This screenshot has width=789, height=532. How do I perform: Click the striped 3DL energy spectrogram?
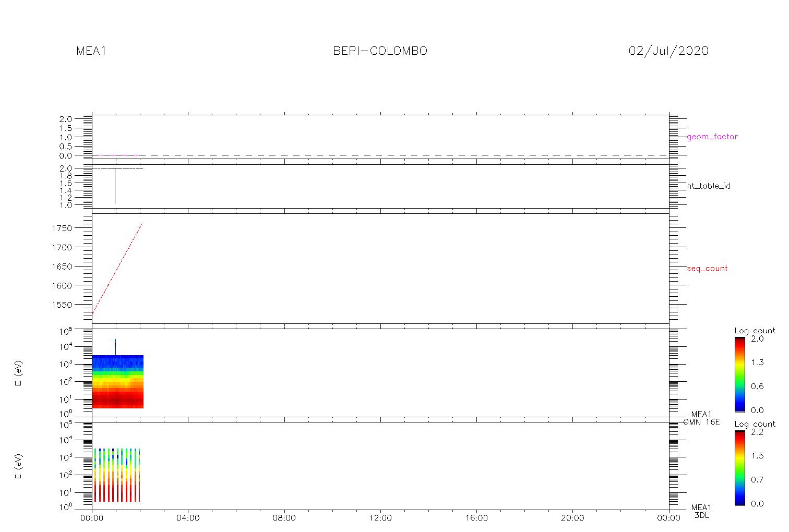tap(117, 475)
